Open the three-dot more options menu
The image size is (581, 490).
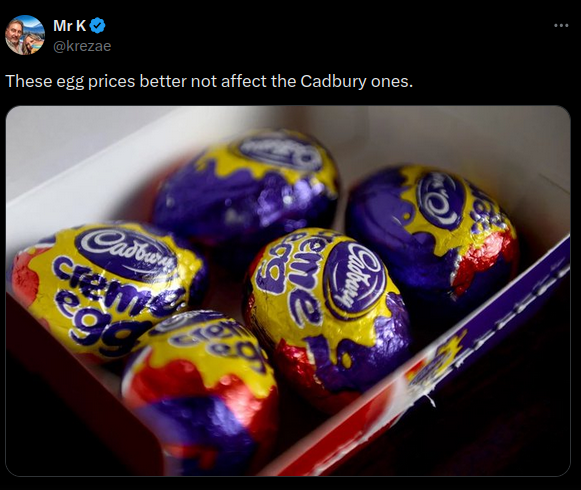click(x=561, y=26)
